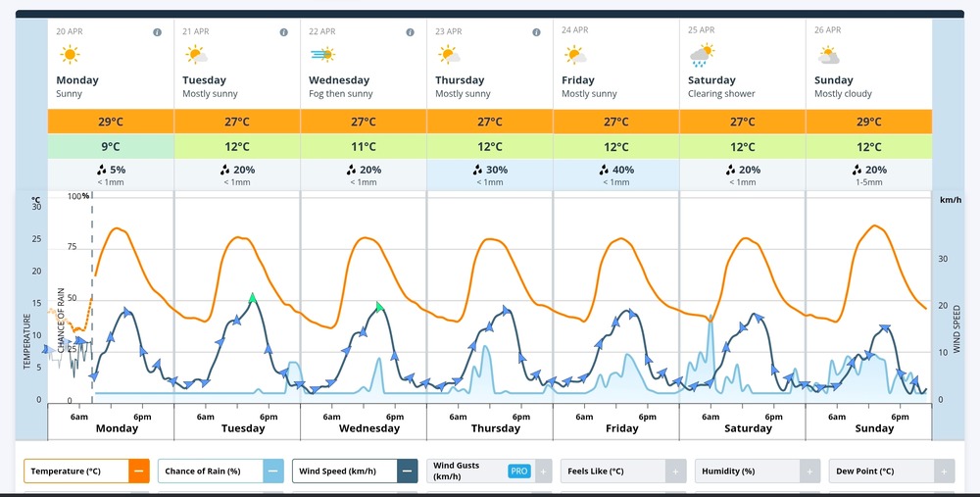
Task: Click Wednesday's fog then sunny icon
Action: click(x=321, y=55)
